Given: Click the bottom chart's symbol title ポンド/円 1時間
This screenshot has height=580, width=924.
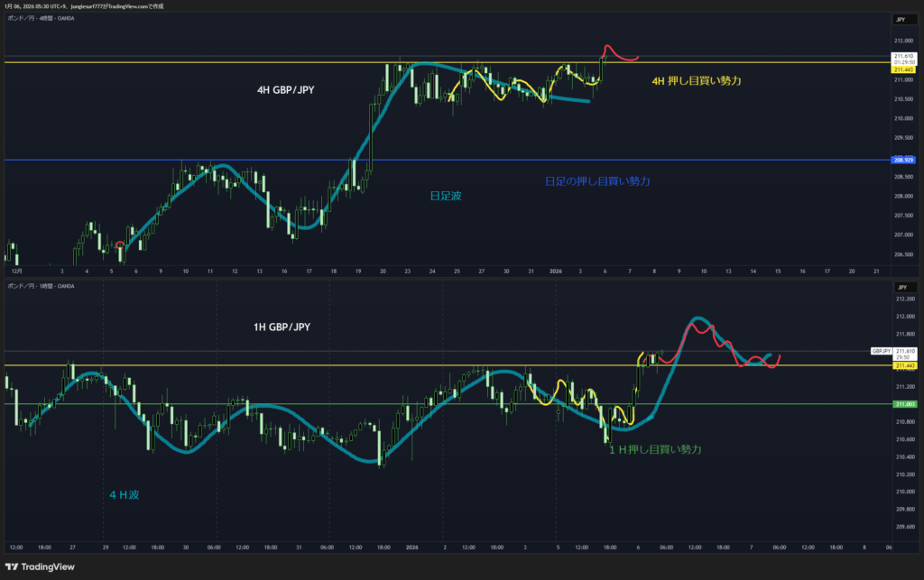Looking at the screenshot, I should (41, 286).
